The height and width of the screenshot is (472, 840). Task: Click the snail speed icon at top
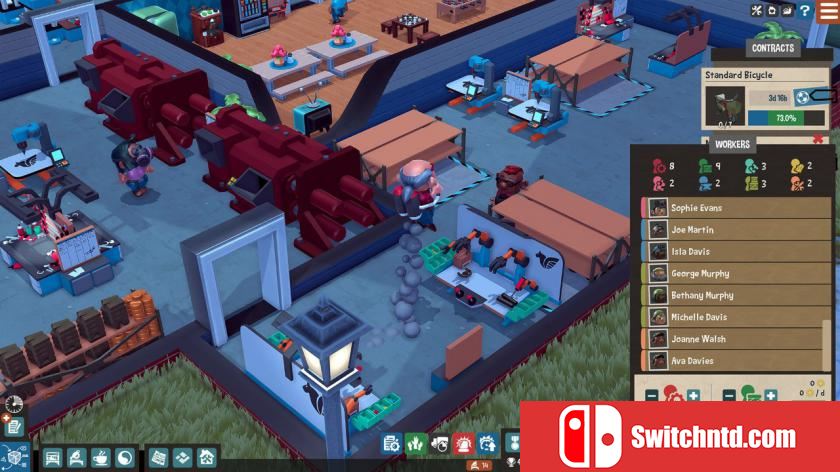pyautogui.click(x=788, y=10)
